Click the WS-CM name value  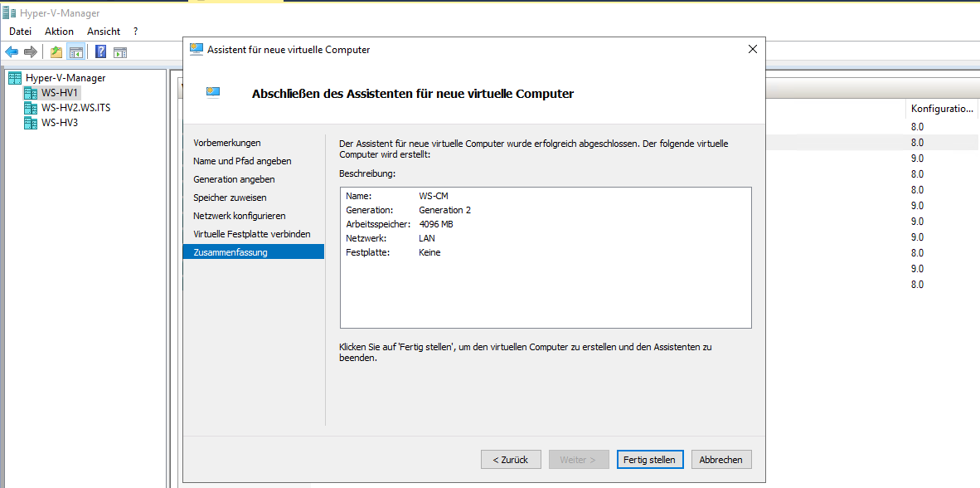coord(434,196)
